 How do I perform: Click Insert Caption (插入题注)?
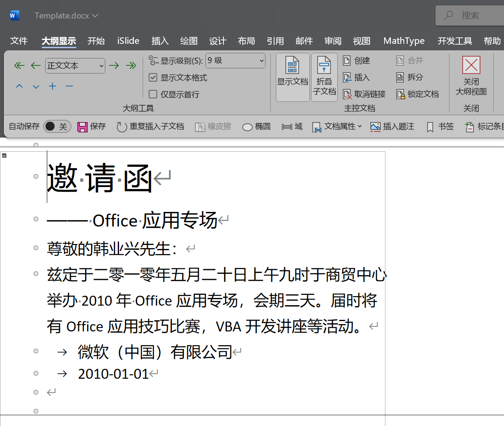392,126
